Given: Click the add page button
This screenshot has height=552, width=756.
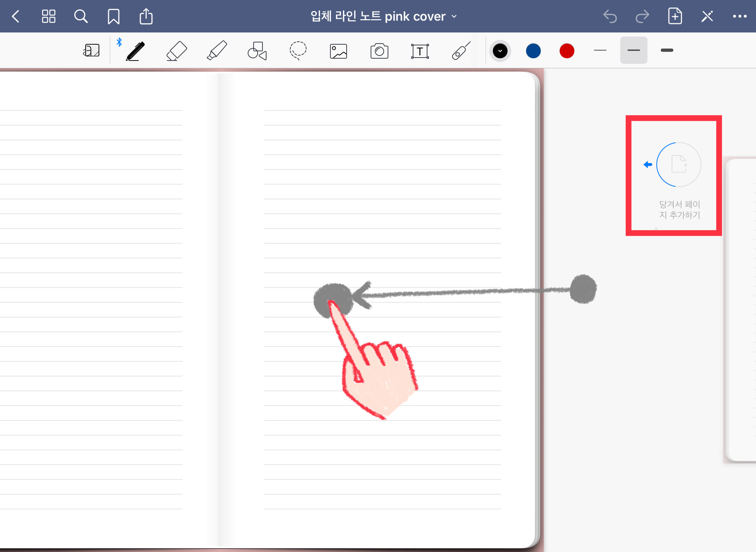Looking at the screenshot, I should pos(675,16).
